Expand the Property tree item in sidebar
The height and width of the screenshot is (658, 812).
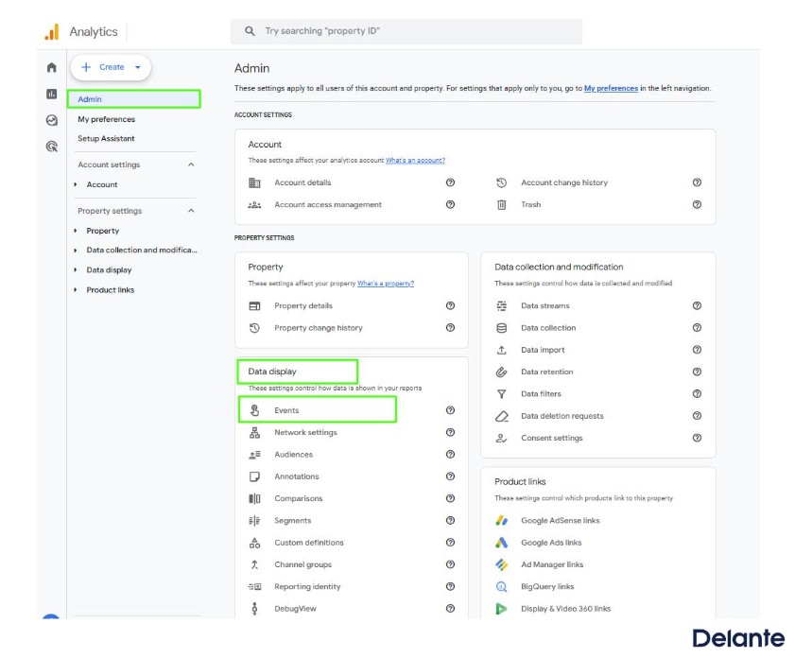76,231
